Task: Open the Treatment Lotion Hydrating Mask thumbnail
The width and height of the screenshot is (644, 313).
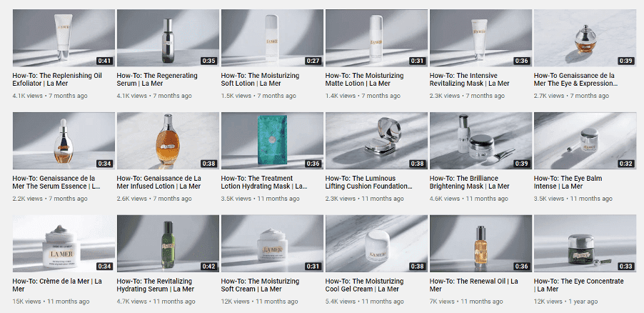Action: (x=272, y=141)
